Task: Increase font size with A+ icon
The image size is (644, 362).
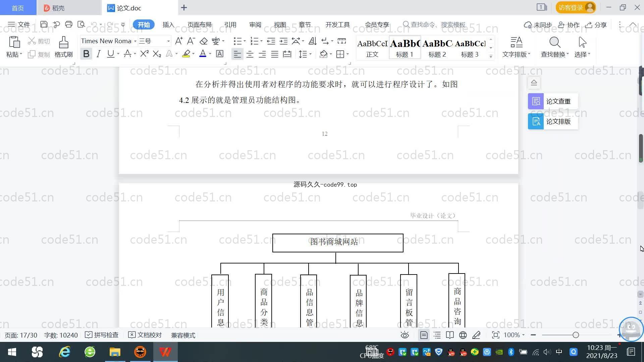Action: click(179, 41)
